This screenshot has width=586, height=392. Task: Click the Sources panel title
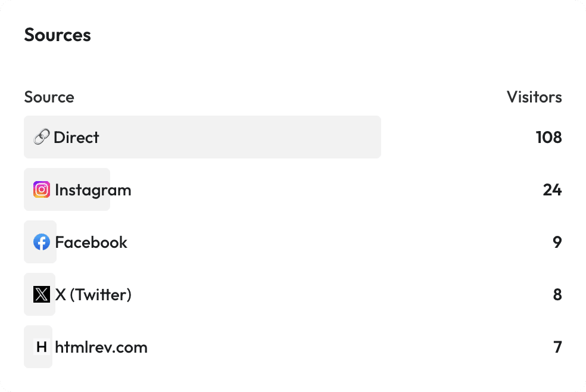pos(57,35)
